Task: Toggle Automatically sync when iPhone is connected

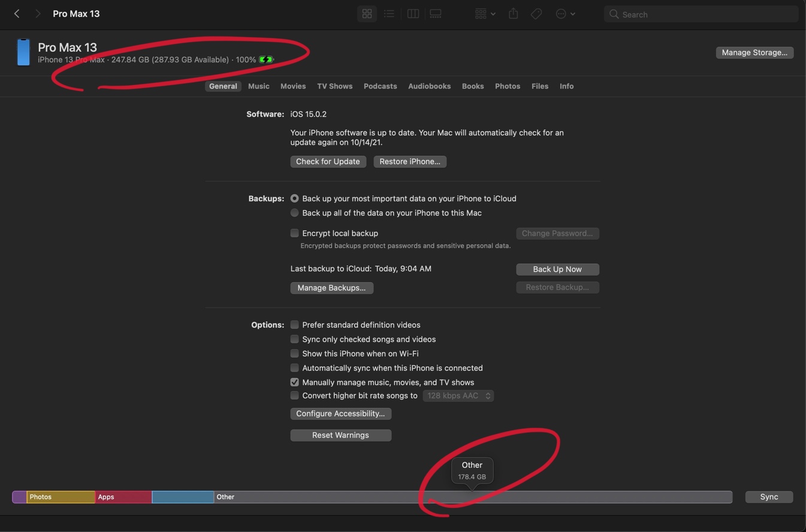Action: pos(294,368)
